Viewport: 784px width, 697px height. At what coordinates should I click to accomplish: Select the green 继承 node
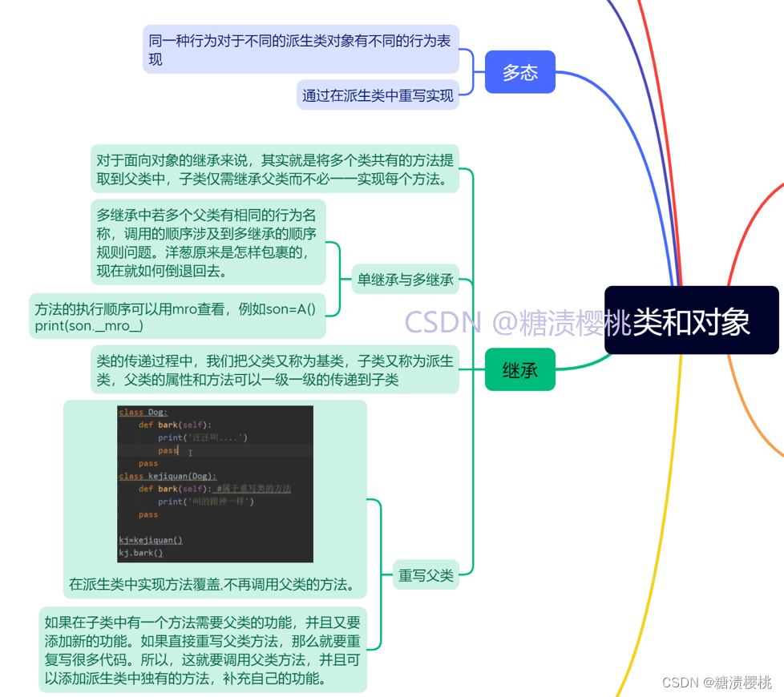click(519, 369)
